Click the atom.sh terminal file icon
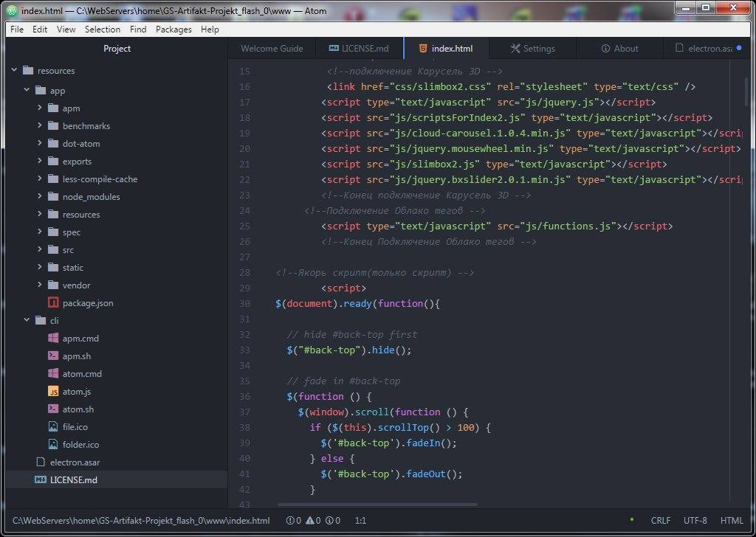 pyautogui.click(x=53, y=409)
